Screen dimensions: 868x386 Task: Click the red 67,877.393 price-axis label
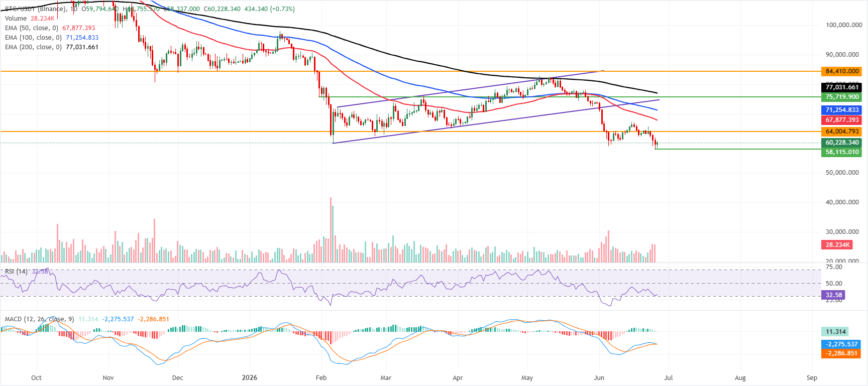841,120
